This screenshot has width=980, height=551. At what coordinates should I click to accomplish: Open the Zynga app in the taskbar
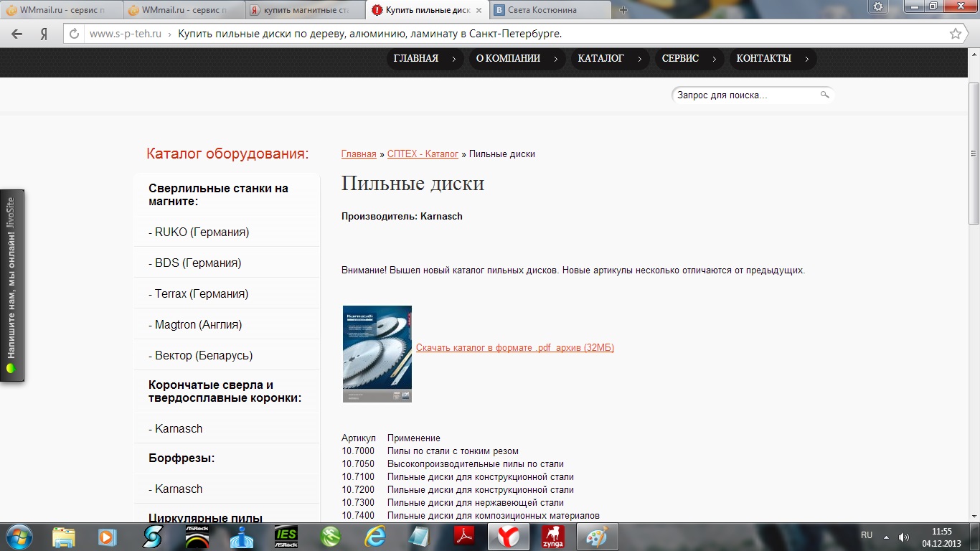553,537
